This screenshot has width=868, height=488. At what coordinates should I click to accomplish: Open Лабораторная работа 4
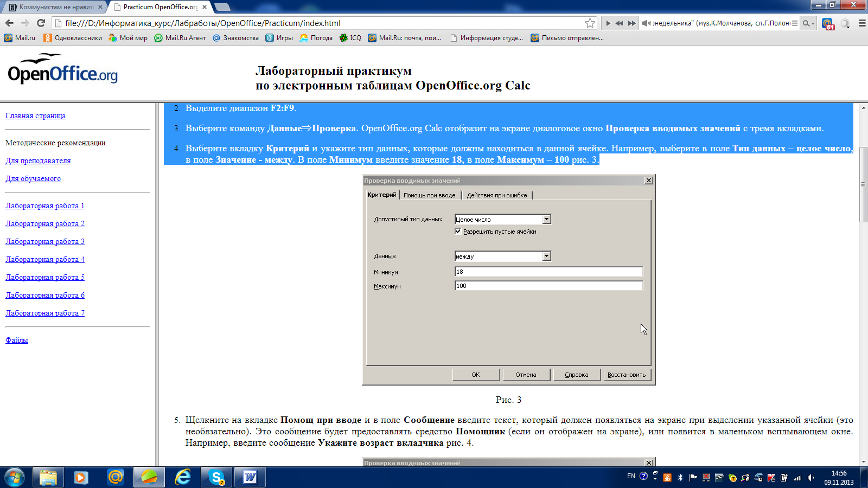pos(45,259)
